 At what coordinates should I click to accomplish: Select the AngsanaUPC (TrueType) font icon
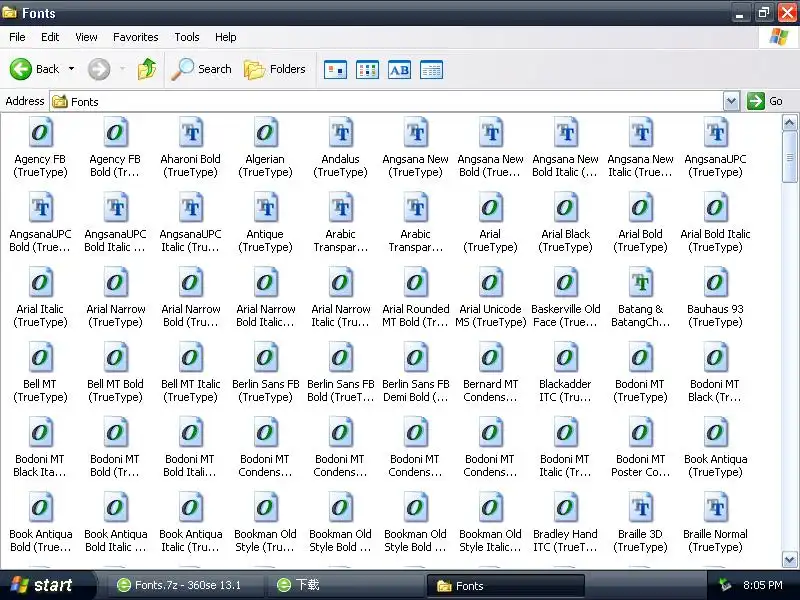click(715, 132)
